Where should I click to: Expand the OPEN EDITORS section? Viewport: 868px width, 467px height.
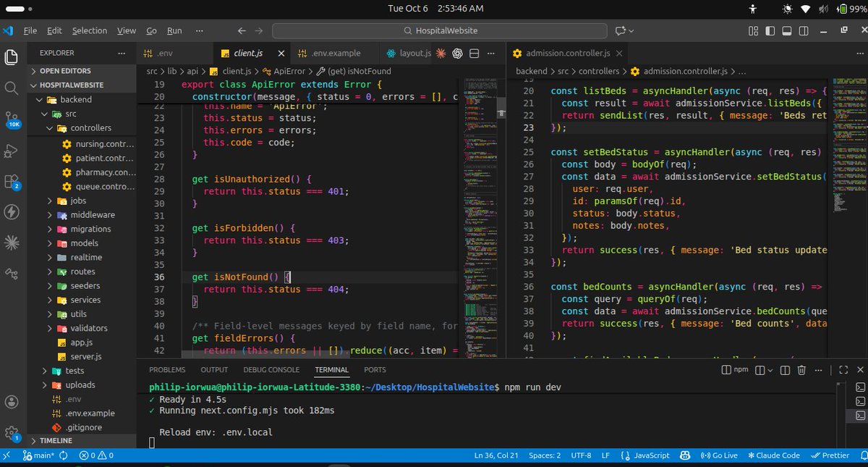[82, 71]
